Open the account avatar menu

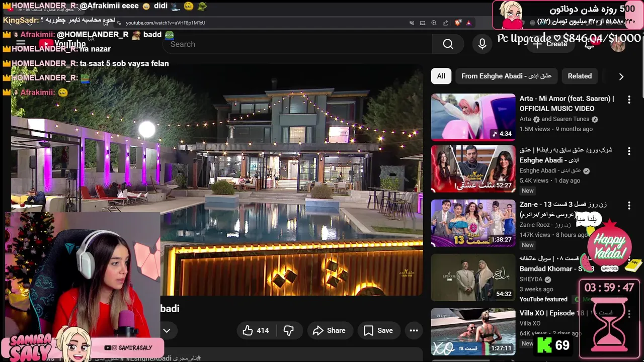click(x=618, y=44)
